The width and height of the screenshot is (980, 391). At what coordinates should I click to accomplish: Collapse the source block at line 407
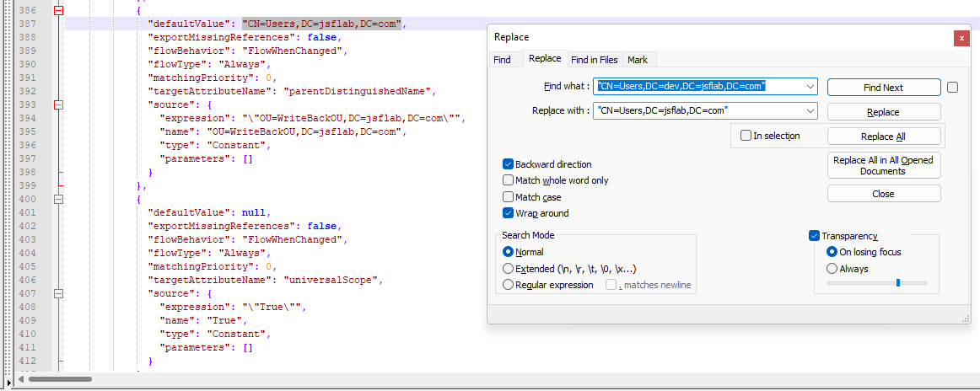[59, 293]
